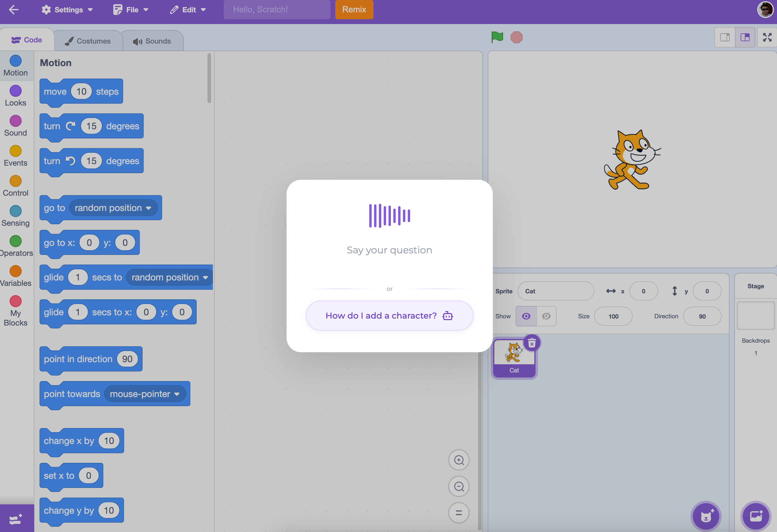Select the Looks block category
Screen dimensions: 777x532
(15, 95)
